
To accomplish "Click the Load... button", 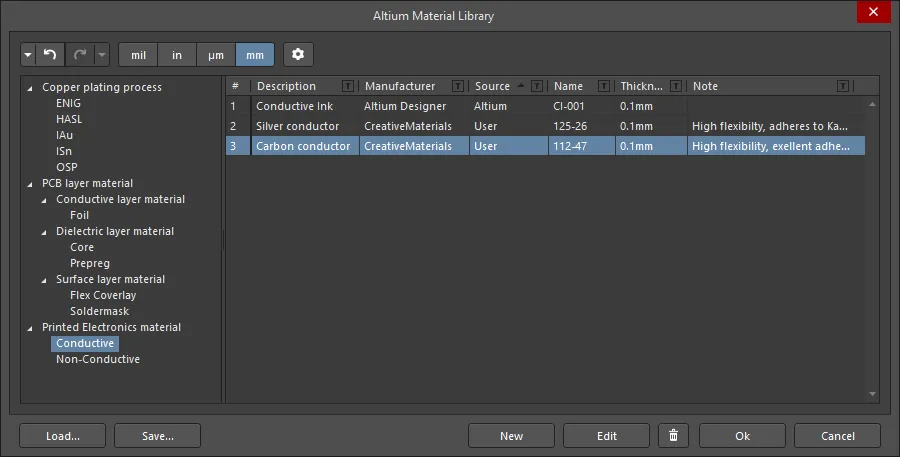I will (x=63, y=436).
